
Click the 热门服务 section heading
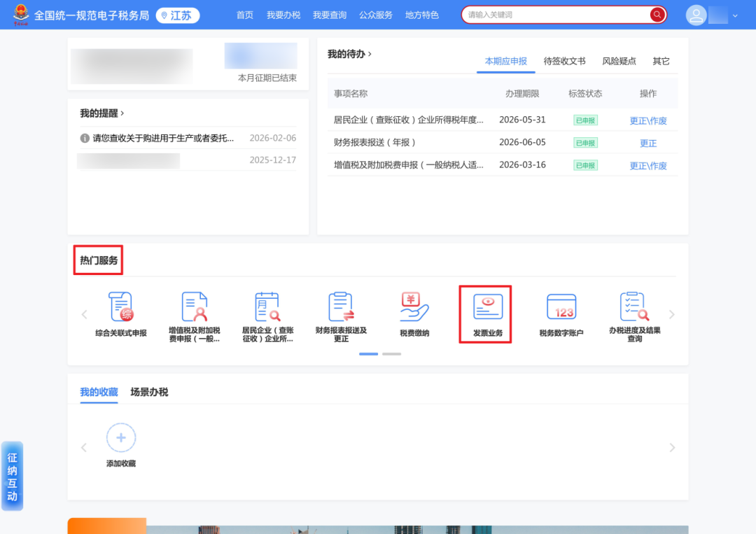pos(99,261)
